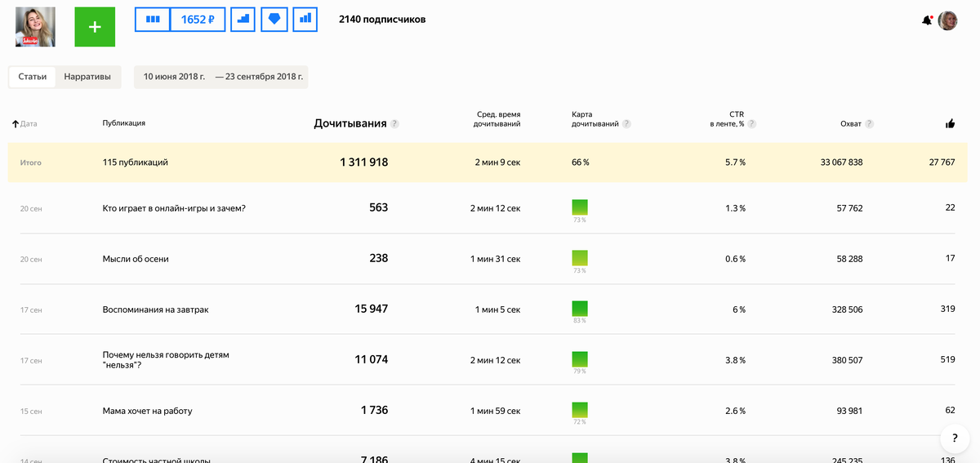Open article Кто играет в онлайн-игры и зачем?

click(x=174, y=208)
